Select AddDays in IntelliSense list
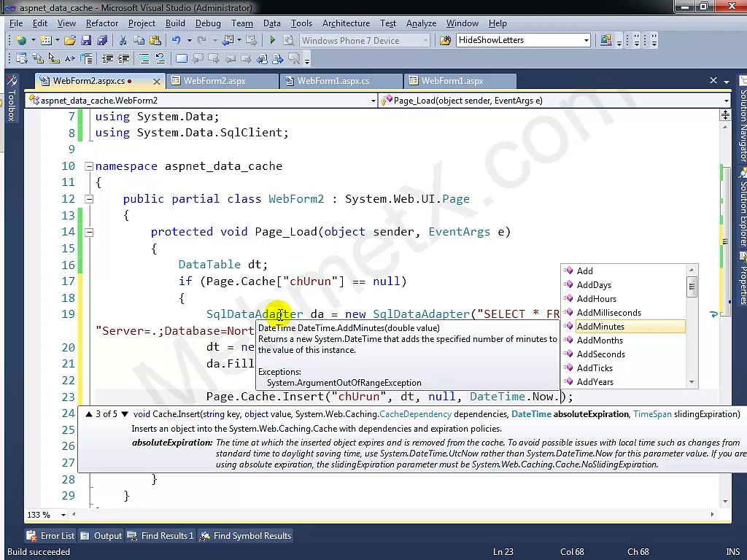Viewport: 747px width, 560px height. pyautogui.click(x=624, y=285)
